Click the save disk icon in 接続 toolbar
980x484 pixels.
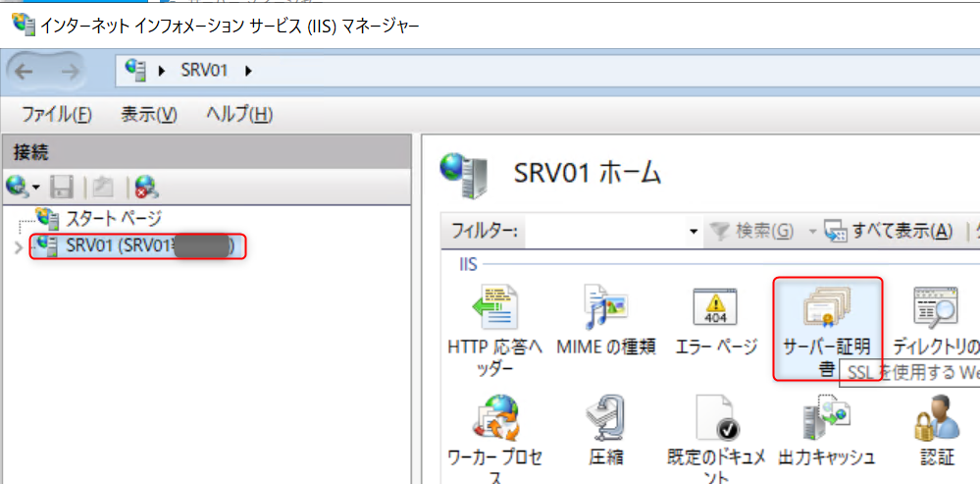click(x=61, y=186)
